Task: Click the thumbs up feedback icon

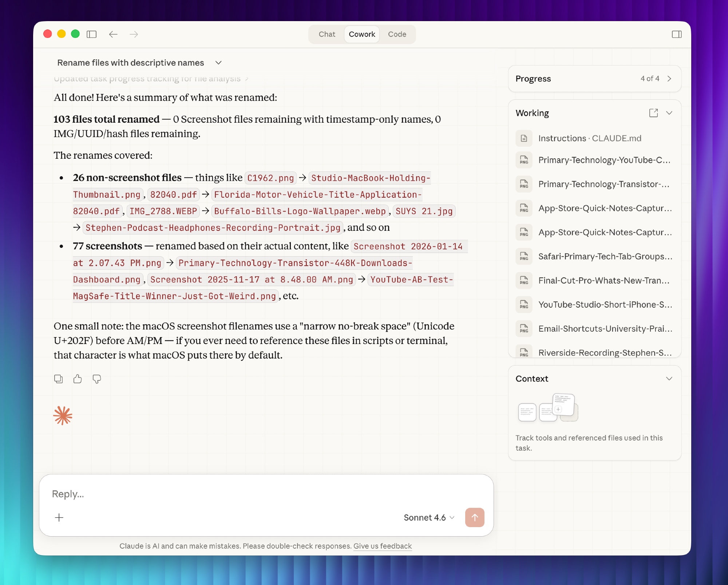Action: (x=78, y=379)
